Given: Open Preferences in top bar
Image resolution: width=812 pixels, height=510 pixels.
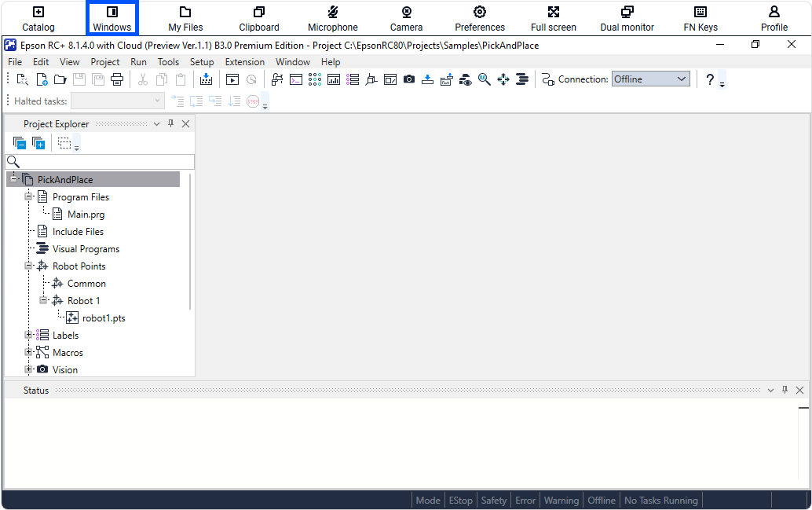Looking at the screenshot, I should [x=480, y=19].
